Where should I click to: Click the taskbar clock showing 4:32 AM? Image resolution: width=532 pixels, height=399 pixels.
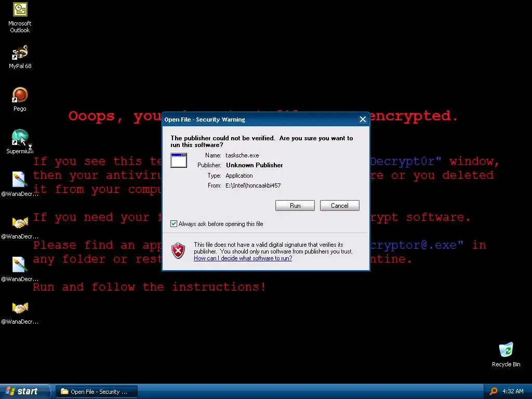tap(513, 391)
